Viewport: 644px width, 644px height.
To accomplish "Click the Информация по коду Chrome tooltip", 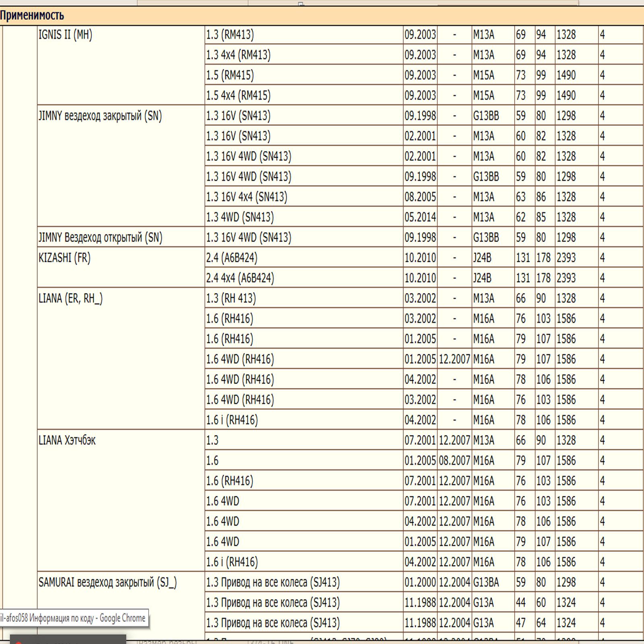I will (x=73, y=618).
